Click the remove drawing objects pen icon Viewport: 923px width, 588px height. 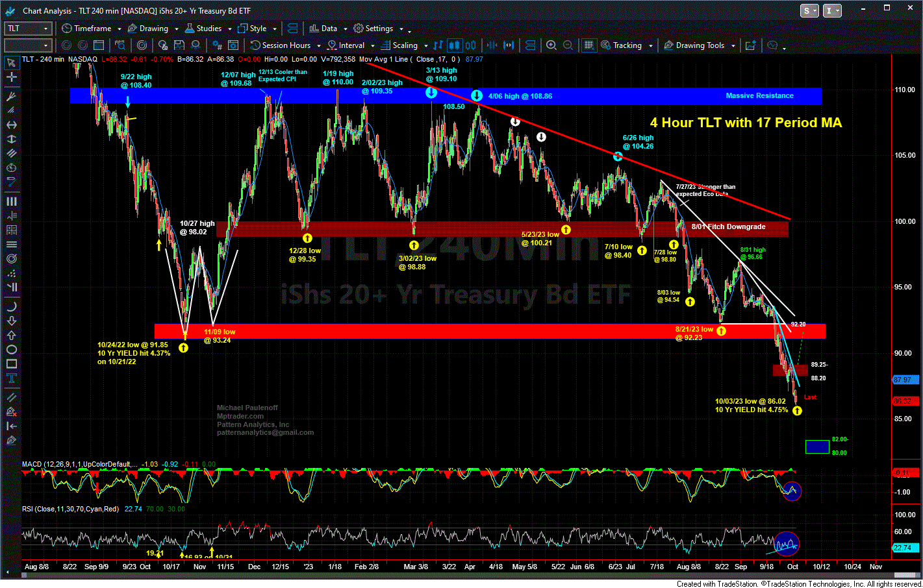point(11,411)
